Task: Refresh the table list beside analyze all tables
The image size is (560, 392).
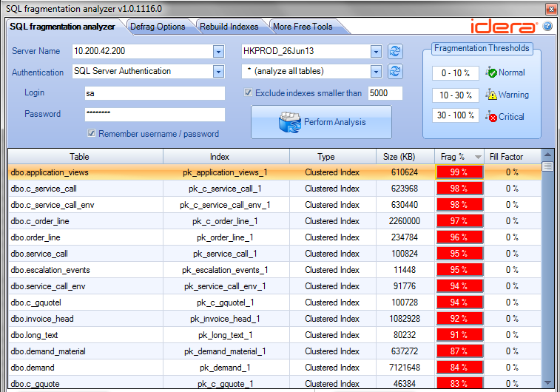Action: coord(395,72)
